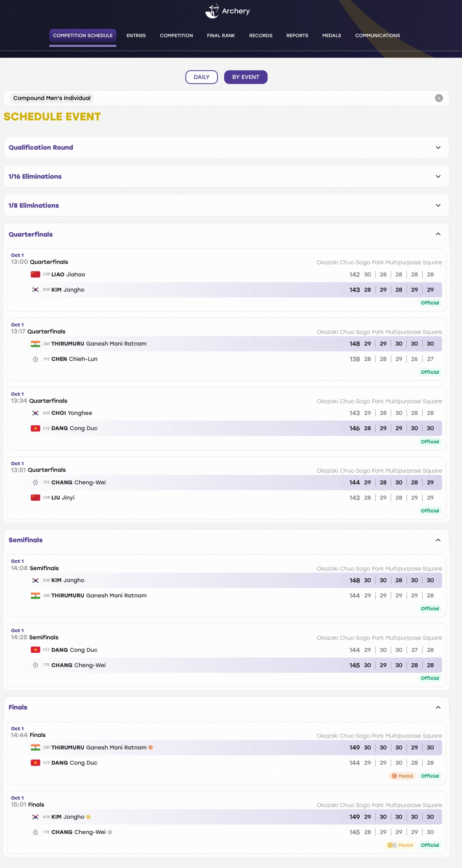Click India flag beside THIRUMURU in 13:17 quarterfinal

click(x=36, y=344)
